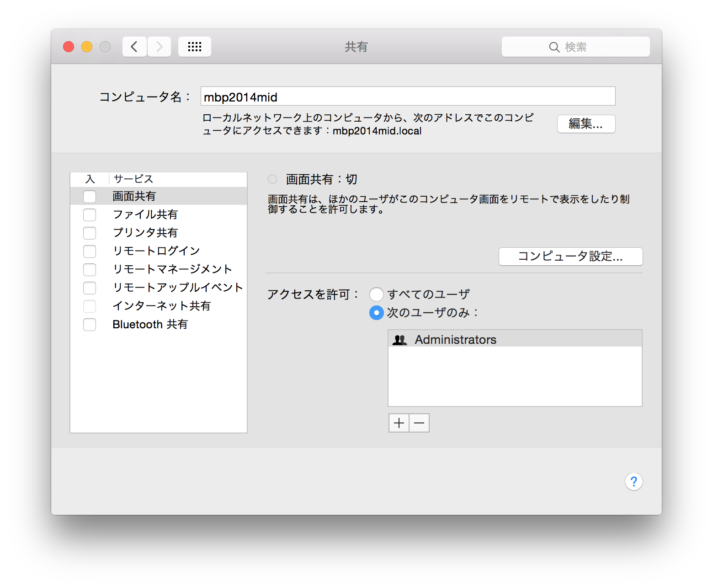Click the Administrators group icon in the user list
Screen dimensions: 713x588
point(399,339)
